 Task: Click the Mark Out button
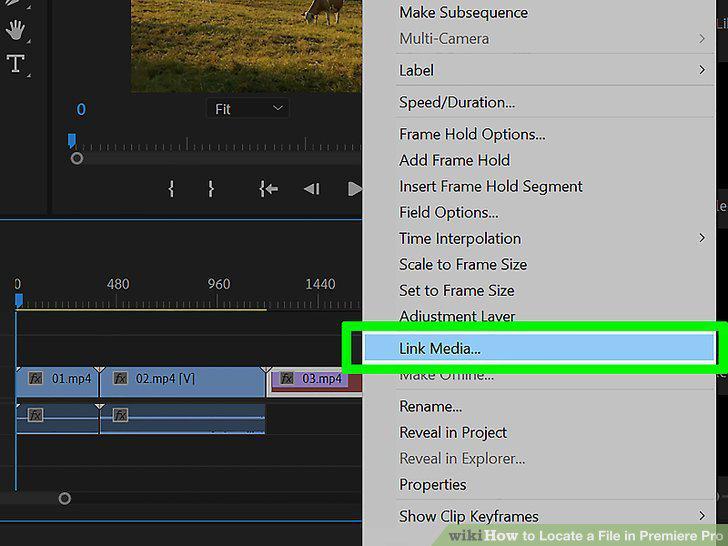[211, 189]
